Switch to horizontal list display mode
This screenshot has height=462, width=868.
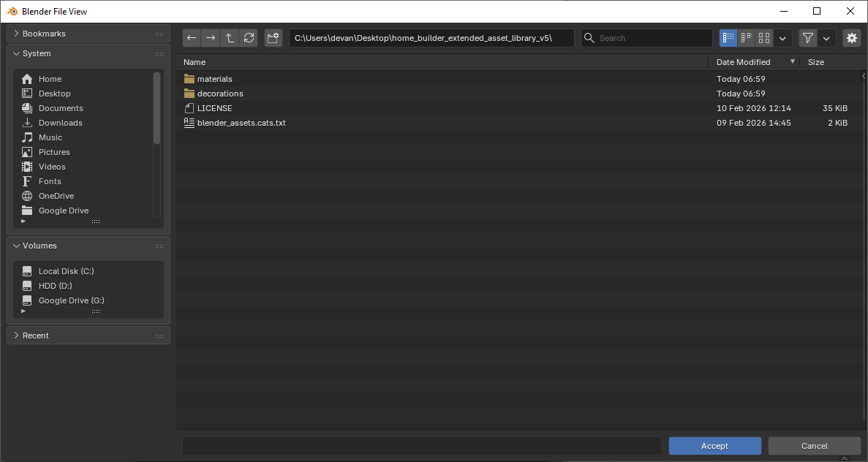pos(746,38)
